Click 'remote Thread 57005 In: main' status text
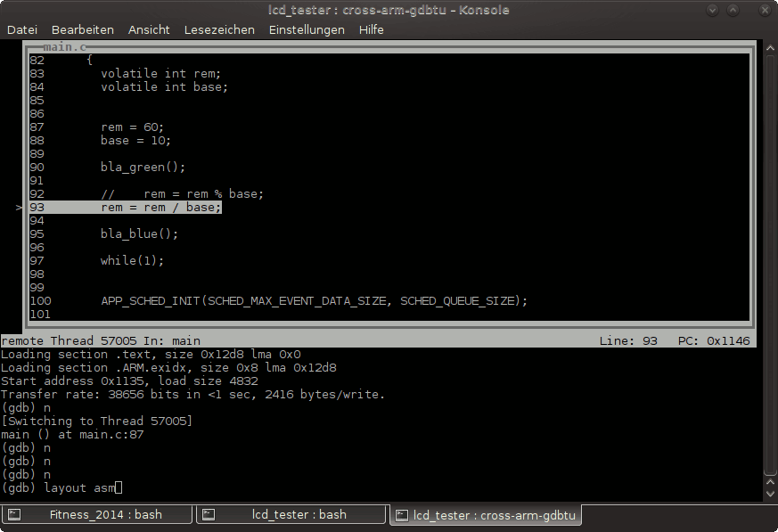Image resolution: width=778 pixels, height=532 pixels. [101, 341]
